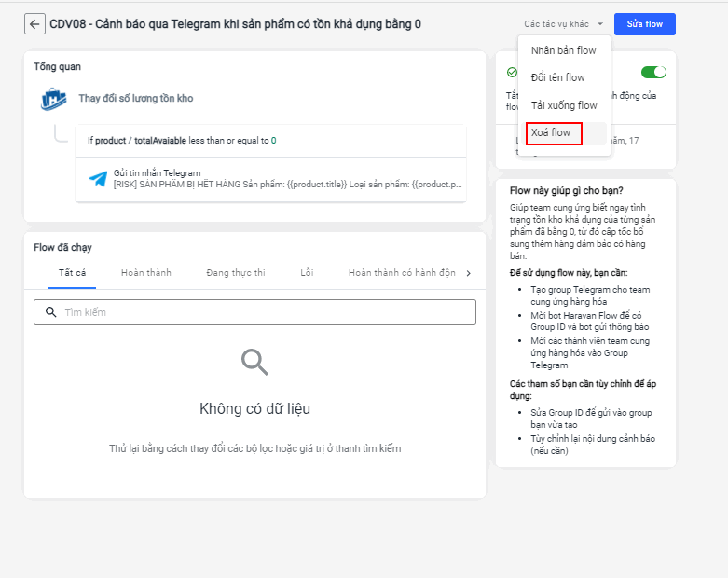Click Xoá flow in dropdown menu
Screen dimensions: 728x578
(552, 133)
